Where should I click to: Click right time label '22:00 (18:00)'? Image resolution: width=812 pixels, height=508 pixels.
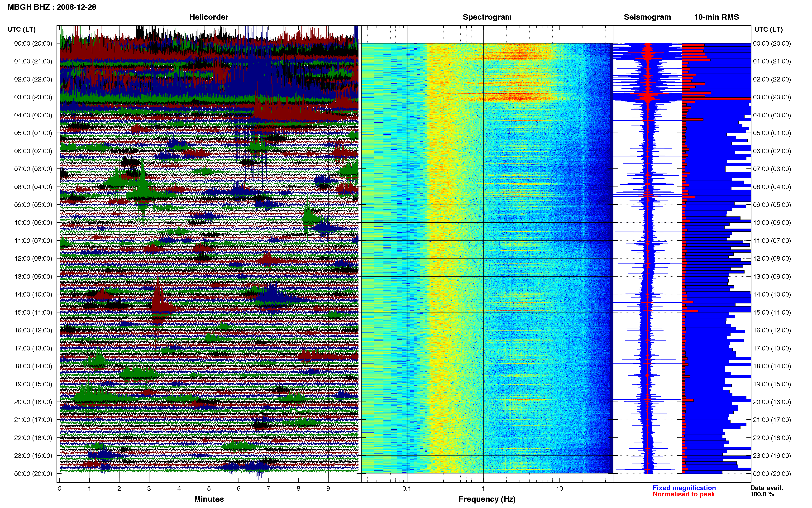click(772, 438)
